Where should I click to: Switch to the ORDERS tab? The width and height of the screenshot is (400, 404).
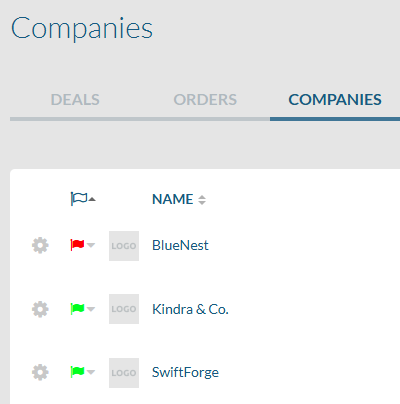pyautogui.click(x=205, y=100)
